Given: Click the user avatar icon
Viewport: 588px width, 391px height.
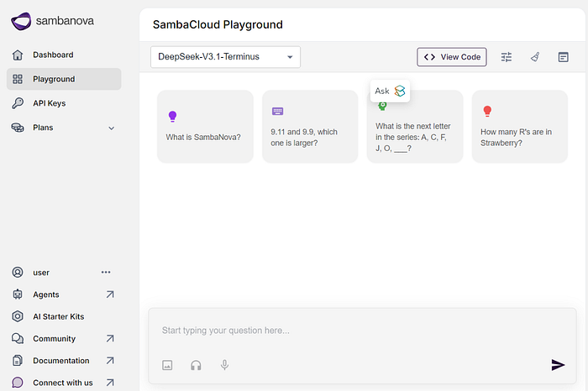Looking at the screenshot, I should pos(18,273).
